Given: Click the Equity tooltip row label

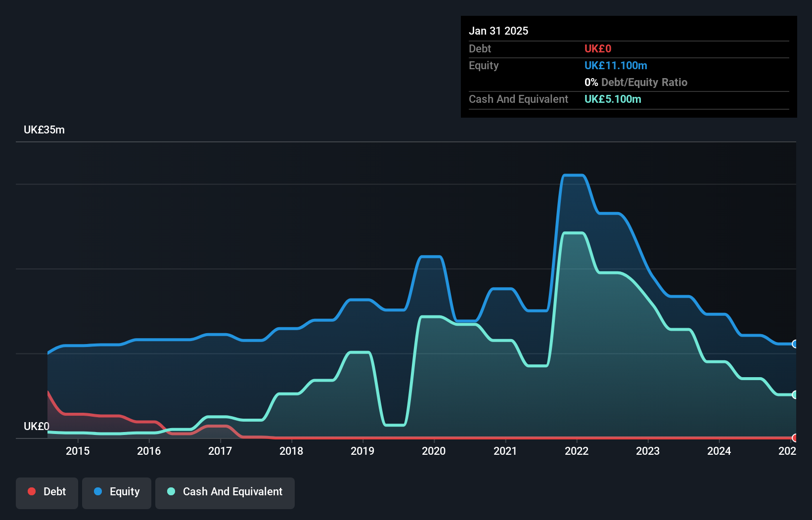Looking at the screenshot, I should (484, 65).
